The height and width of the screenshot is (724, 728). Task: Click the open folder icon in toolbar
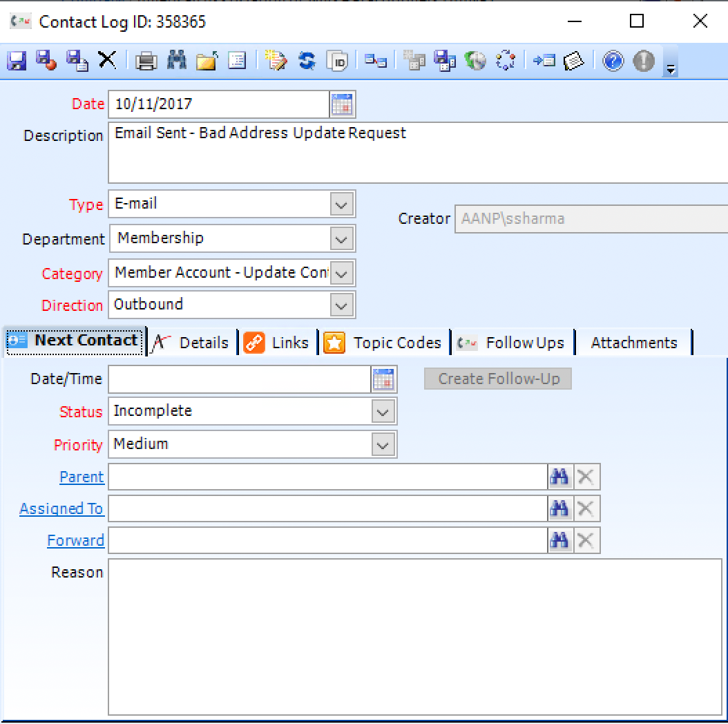click(207, 61)
